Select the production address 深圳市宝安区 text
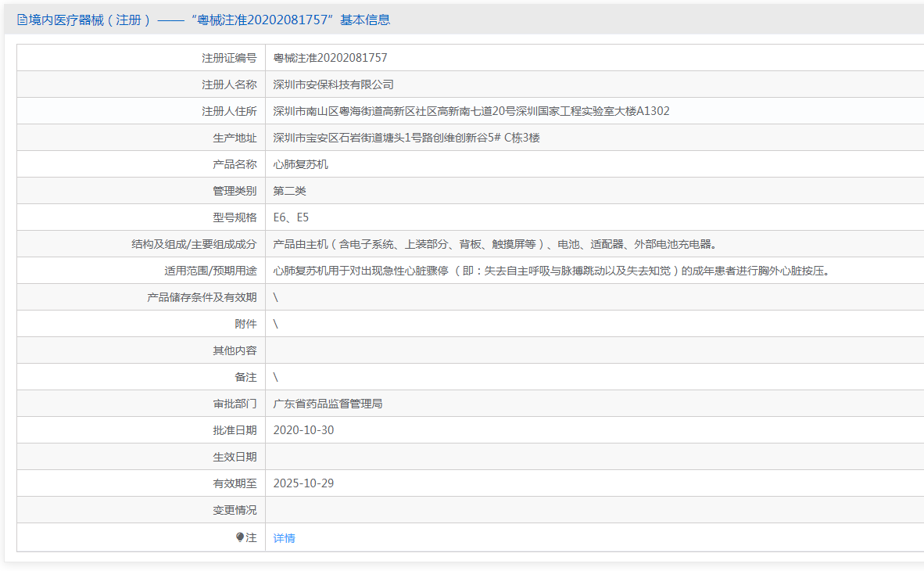This screenshot has width=924, height=571. point(406,138)
